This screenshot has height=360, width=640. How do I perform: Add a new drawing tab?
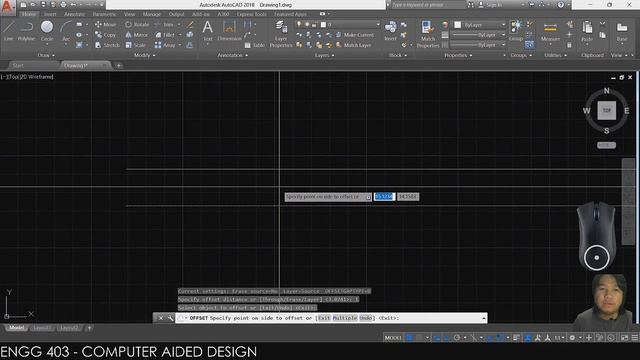[x=119, y=65]
